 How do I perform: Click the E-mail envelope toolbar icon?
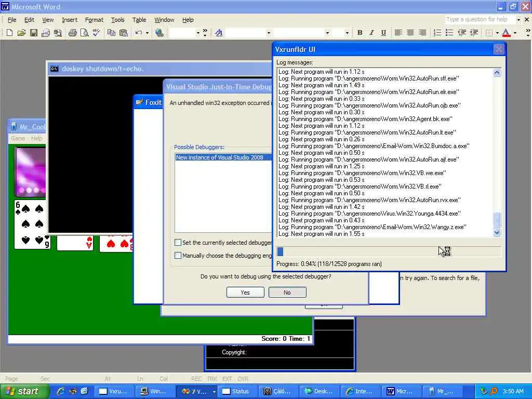(46, 33)
